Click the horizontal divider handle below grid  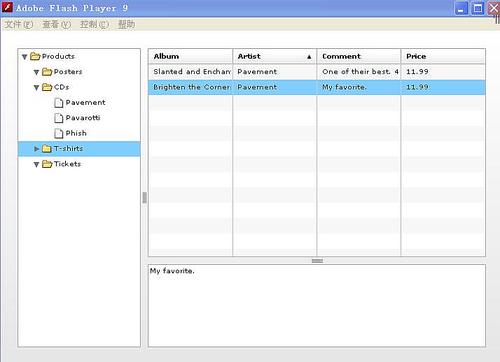tap(317, 261)
